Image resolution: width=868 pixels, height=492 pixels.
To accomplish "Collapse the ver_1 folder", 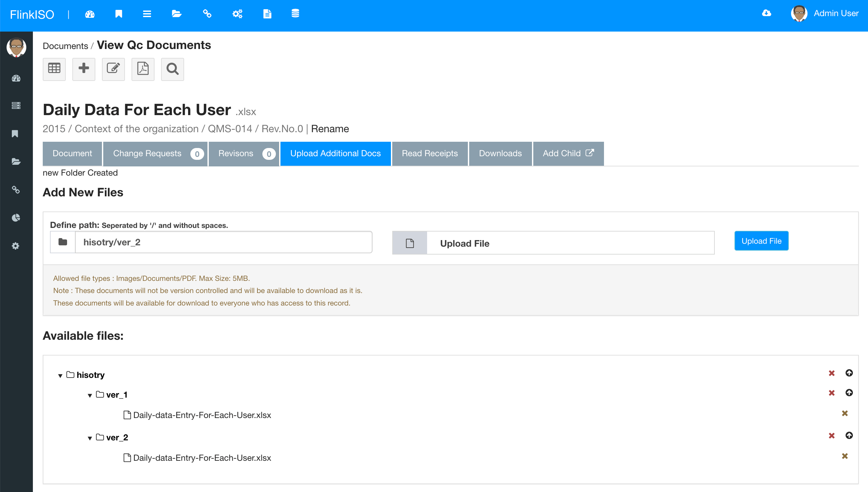I will [90, 395].
